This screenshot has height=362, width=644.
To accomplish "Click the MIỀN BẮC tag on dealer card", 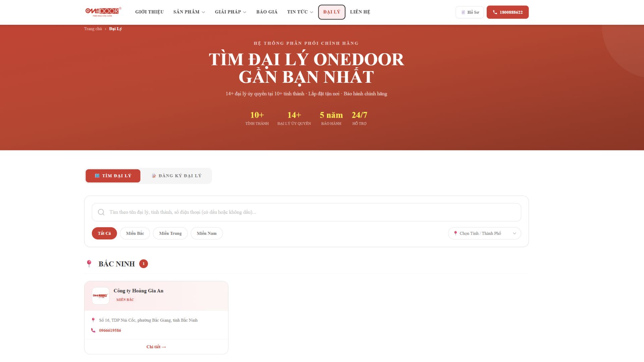I will click(x=125, y=300).
